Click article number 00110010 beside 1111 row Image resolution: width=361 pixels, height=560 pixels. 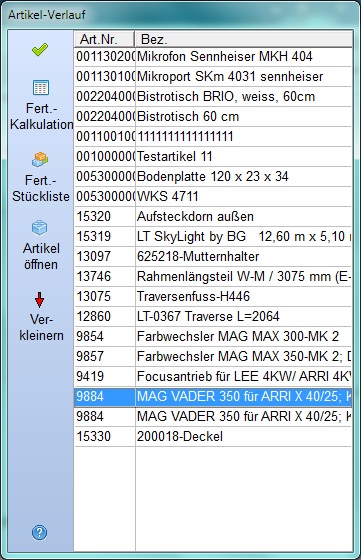(x=105, y=136)
